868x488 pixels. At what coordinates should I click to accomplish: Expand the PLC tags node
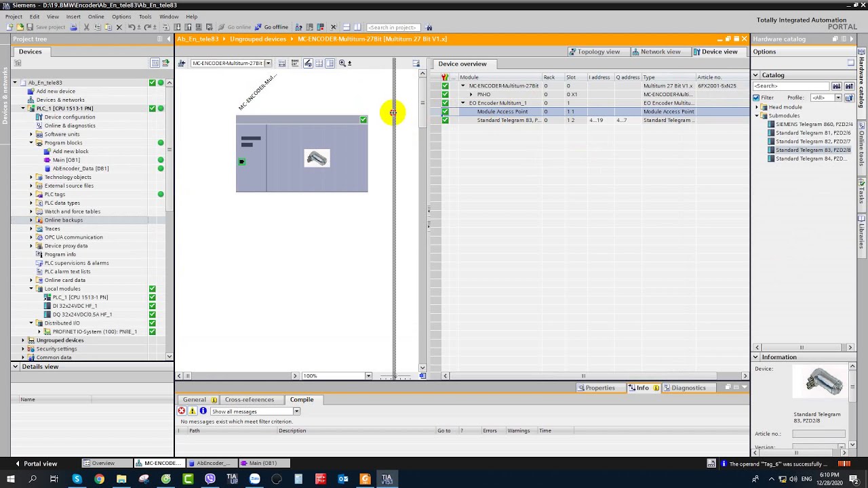tap(31, 195)
